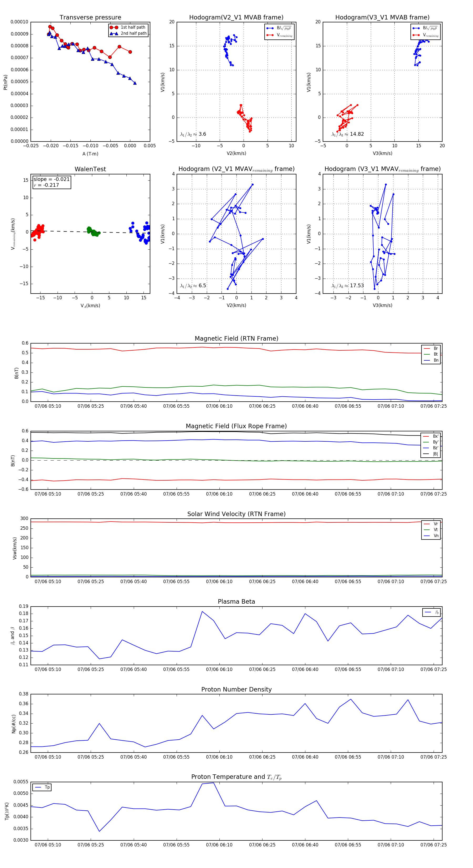Image resolution: width=473 pixels, height=868 pixels.
Task: Click the λ1/λ2 ≈ 6.5 annotation
Action: coord(193,286)
